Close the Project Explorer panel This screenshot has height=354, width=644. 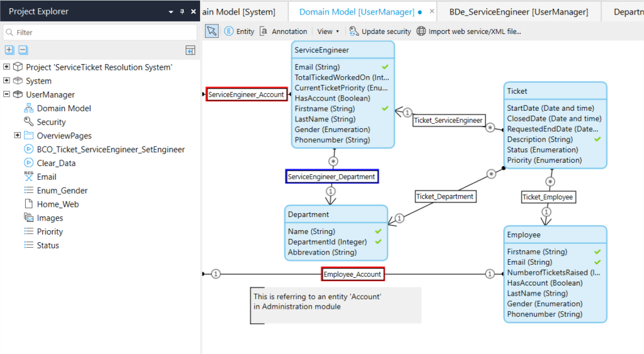(194, 11)
